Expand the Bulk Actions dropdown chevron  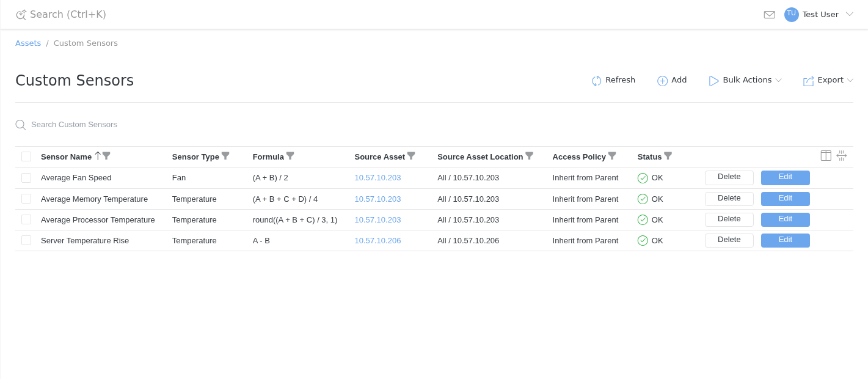point(778,81)
